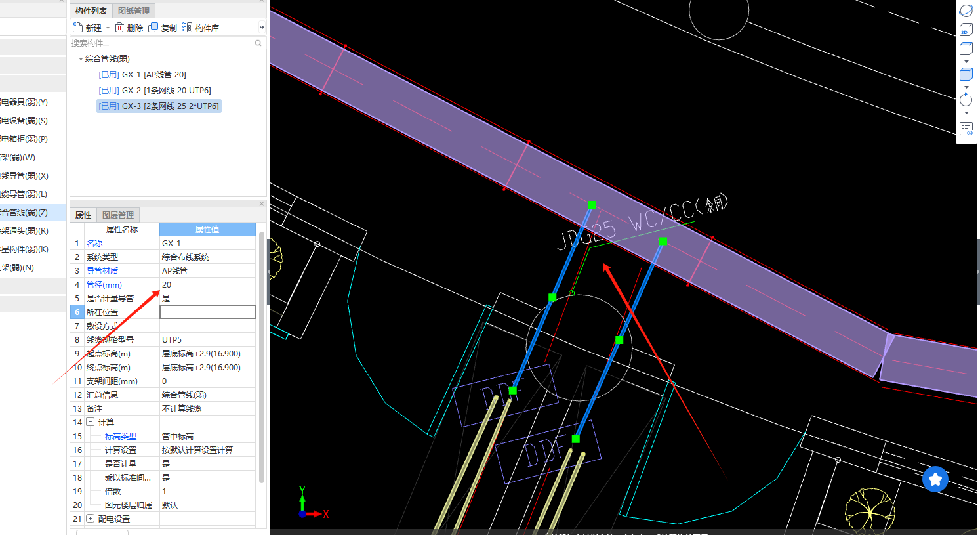The image size is (980, 535).
Task: Expand the toolbar overflow double-arrow
Action: pos(262,28)
